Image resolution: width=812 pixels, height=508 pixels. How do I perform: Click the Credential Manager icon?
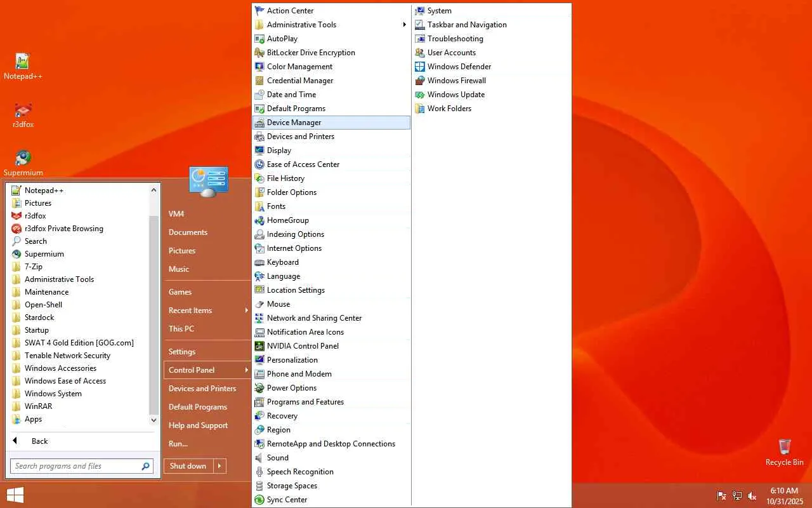[259, 81]
